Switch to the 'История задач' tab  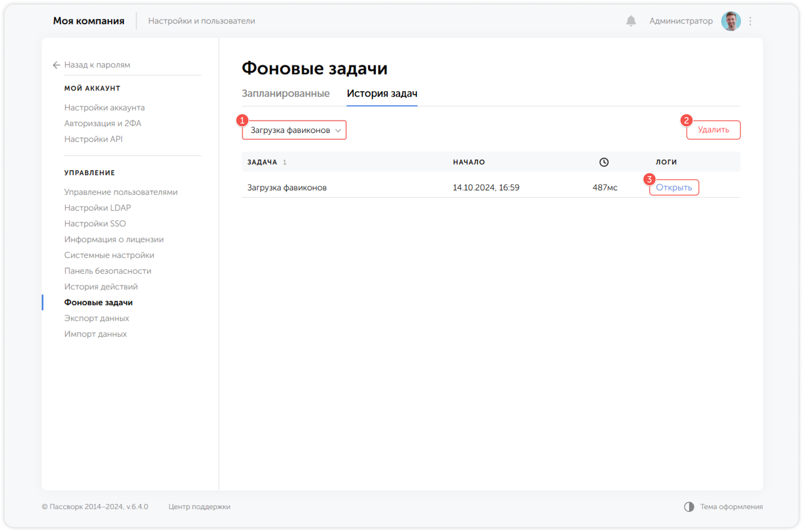pos(383,93)
